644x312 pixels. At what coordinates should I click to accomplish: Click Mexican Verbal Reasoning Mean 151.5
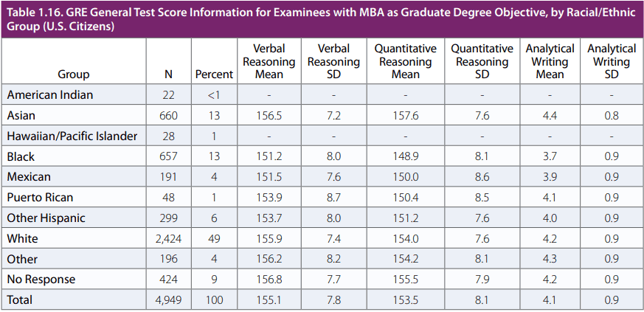click(x=269, y=177)
